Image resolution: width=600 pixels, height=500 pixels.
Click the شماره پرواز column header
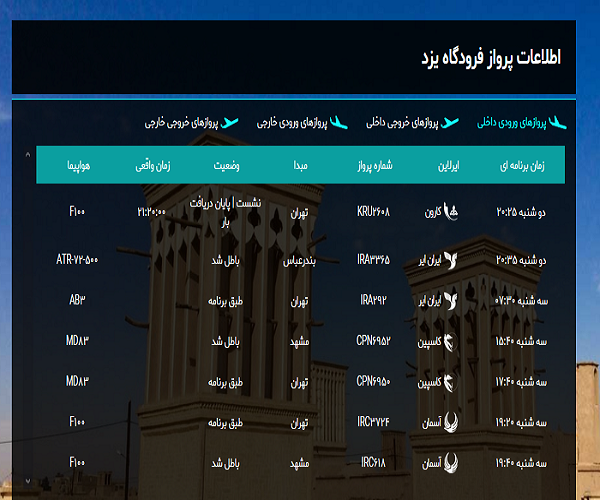pyautogui.click(x=375, y=166)
